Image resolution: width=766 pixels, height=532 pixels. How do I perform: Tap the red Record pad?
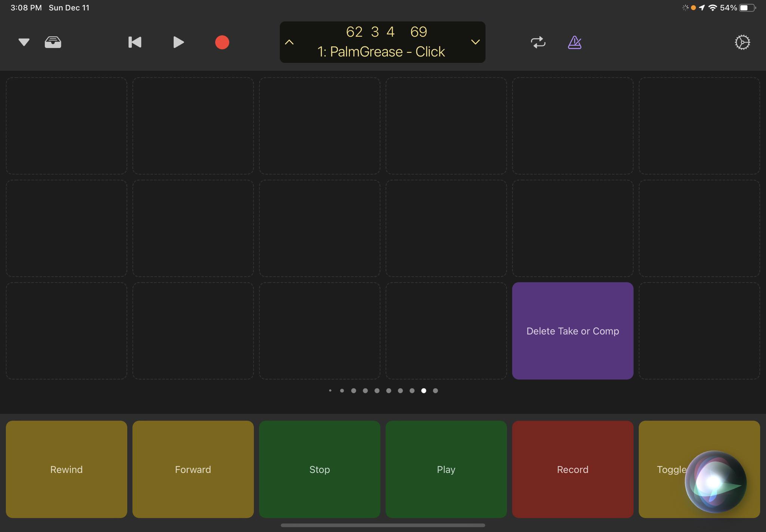(573, 469)
